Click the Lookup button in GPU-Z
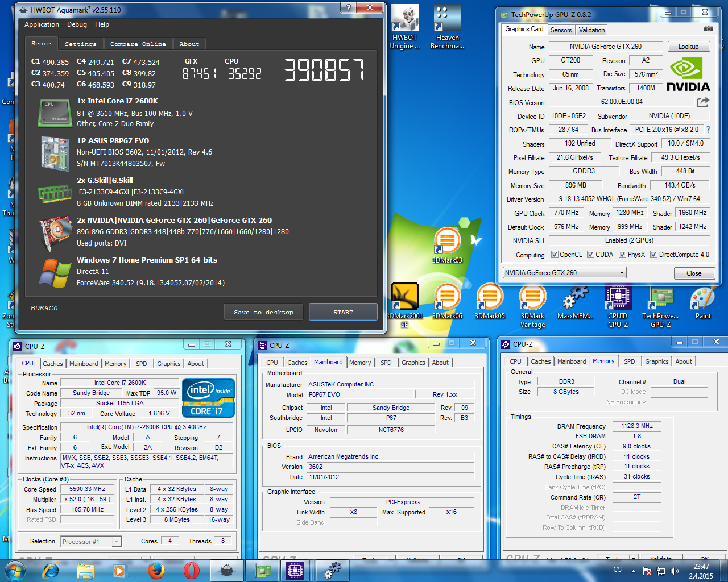 point(688,47)
